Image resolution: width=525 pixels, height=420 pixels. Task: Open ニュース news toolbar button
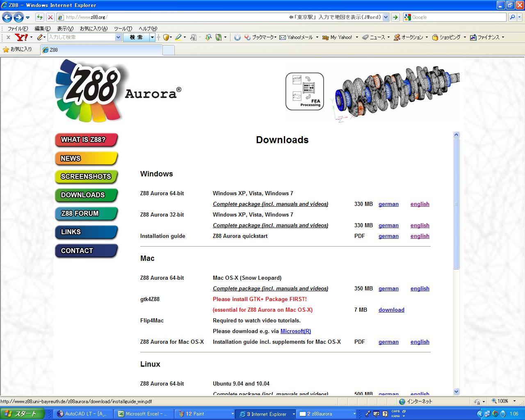point(374,37)
